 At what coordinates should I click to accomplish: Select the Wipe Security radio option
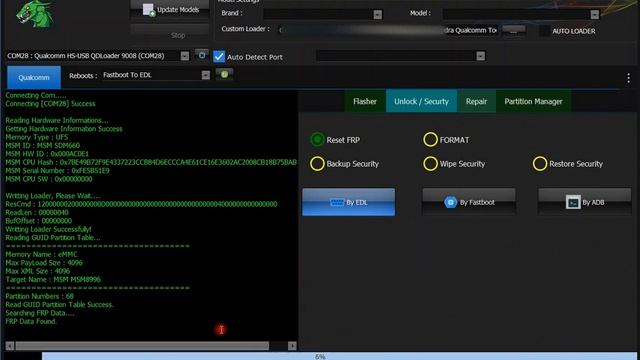click(430, 164)
